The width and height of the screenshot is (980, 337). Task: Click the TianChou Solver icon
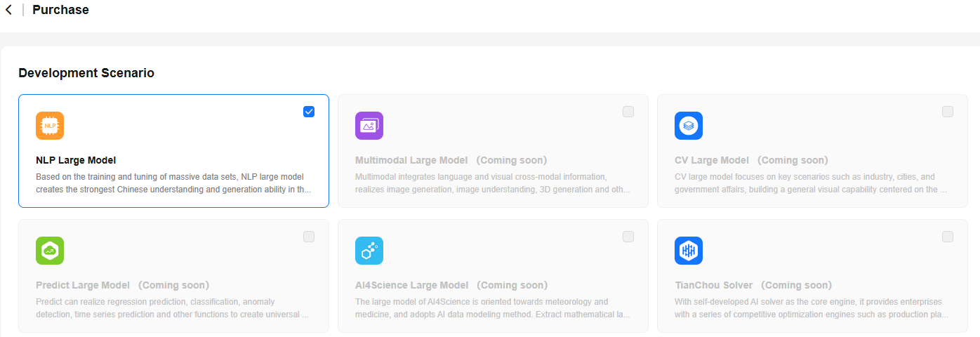pyautogui.click(x=689, y=251)
